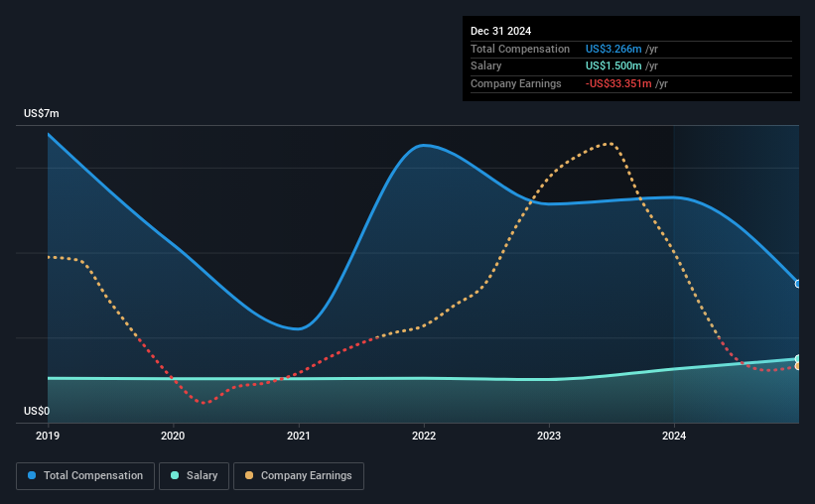Viewport: 815px width, 504px height.
Task: Select the 2020 x-axis label
Action: click(x=173, y=436)
